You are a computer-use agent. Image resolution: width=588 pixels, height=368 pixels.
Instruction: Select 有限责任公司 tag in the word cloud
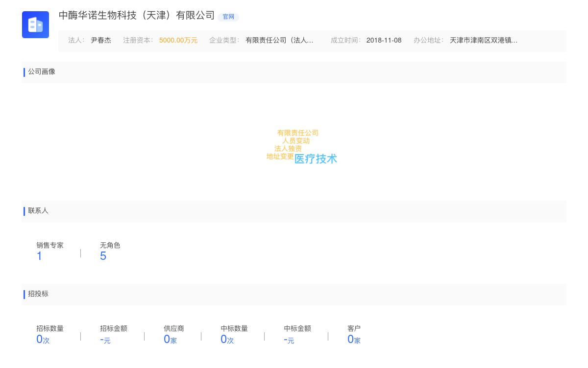pyautogui.click(x=297, y=133)
